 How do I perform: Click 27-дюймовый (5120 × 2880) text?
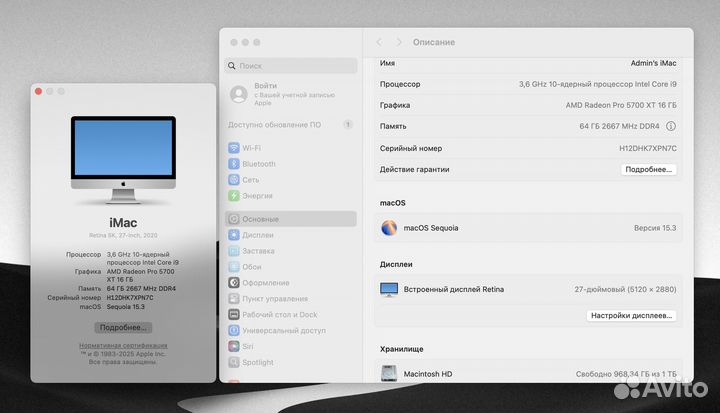pos(625,289)
